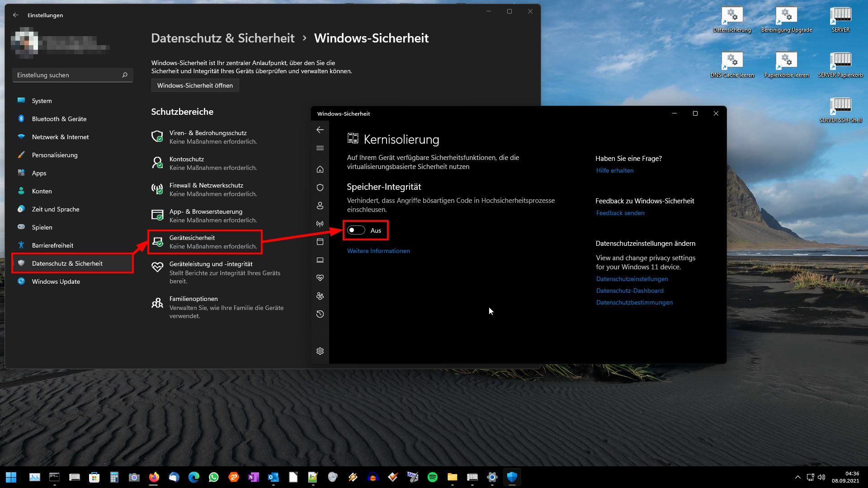Open device security laptop sidebar icon

(320, 260)
